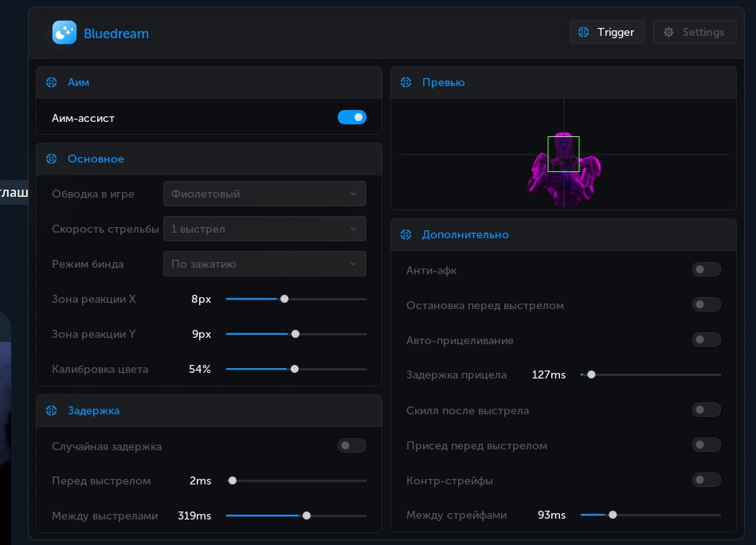Click the crosshair icon beside the Задержка header
Image resolution: width=756 pixels, height=545 pixels.
[52, 410]
